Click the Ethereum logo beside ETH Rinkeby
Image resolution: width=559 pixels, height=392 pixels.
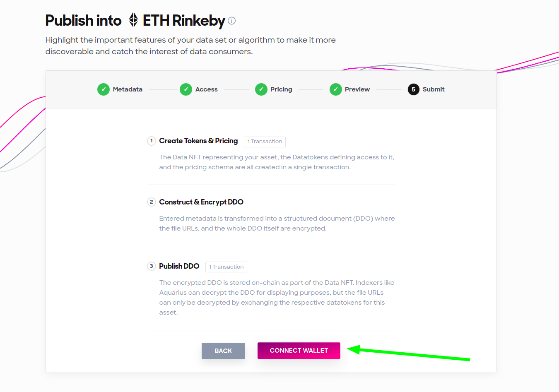click(133, 20)
